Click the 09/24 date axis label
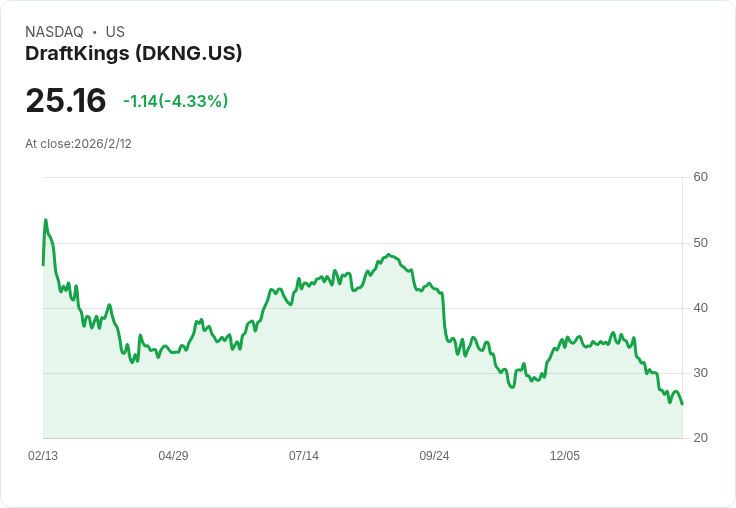Screen dimensions: 736x508 (434, 455)
